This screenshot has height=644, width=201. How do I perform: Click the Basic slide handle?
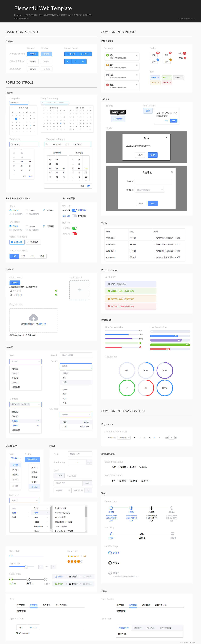coord(11,556)
